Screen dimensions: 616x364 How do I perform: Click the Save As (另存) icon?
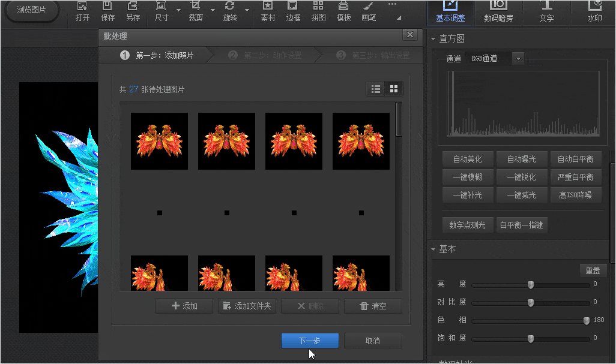[133, 11]
